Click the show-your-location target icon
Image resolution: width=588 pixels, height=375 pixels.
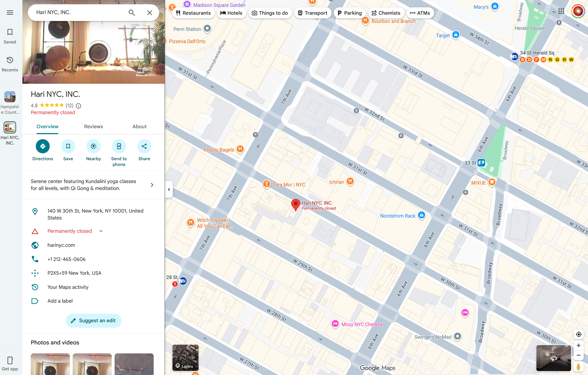click(x=578, y=334)
